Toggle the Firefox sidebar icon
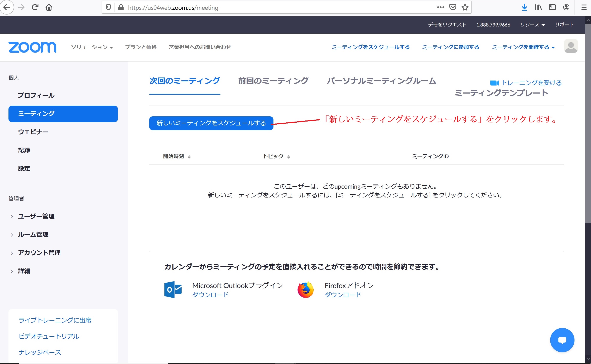 click(x=552, y=7)
